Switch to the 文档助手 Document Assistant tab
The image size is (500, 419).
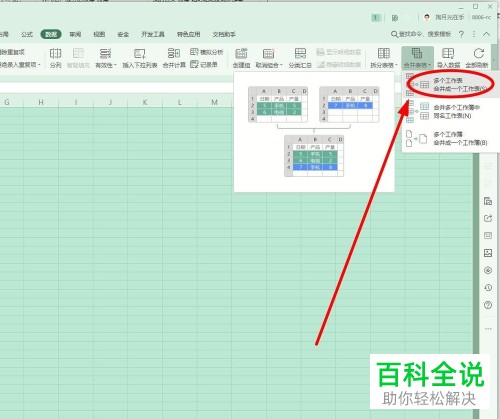click(x=224, y=34)
